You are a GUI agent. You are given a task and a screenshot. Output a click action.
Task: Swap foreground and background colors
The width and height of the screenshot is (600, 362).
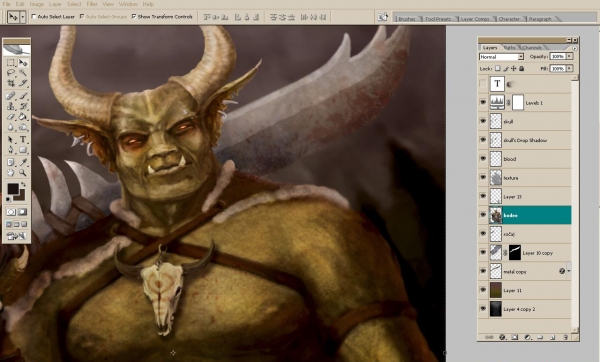coord(23,185)
